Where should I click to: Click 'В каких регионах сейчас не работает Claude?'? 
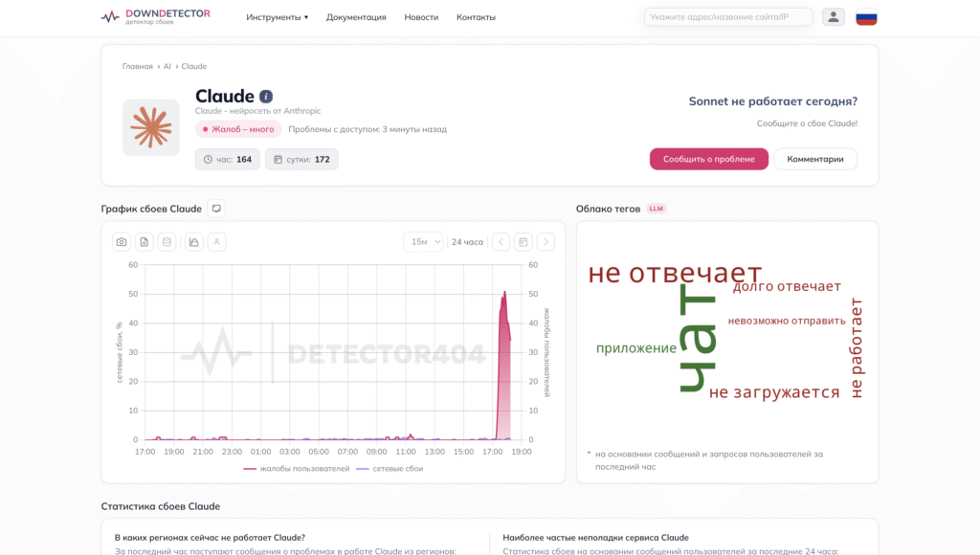click(210, 538)
